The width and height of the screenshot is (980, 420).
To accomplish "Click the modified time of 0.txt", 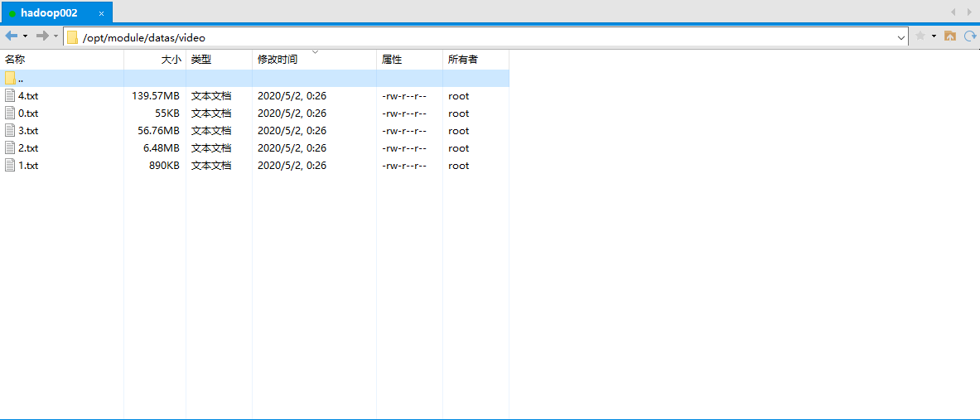I will point(292,113).
